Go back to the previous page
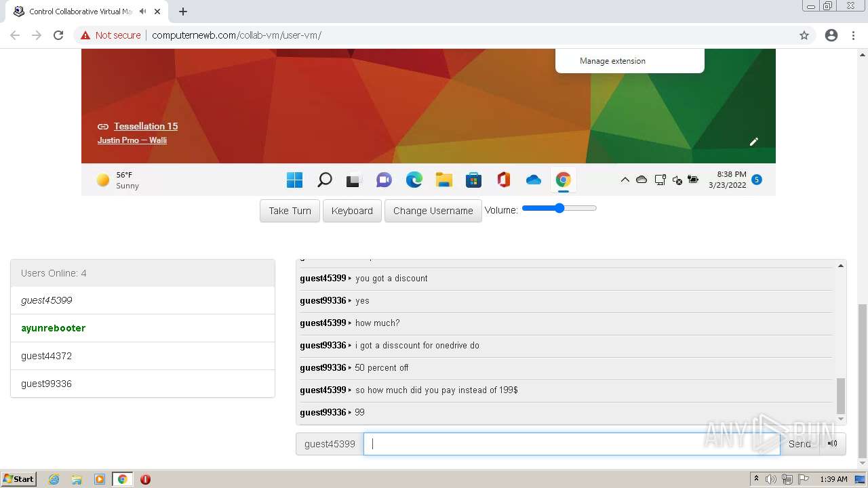 pyautogui.click(x=15, y=35)
